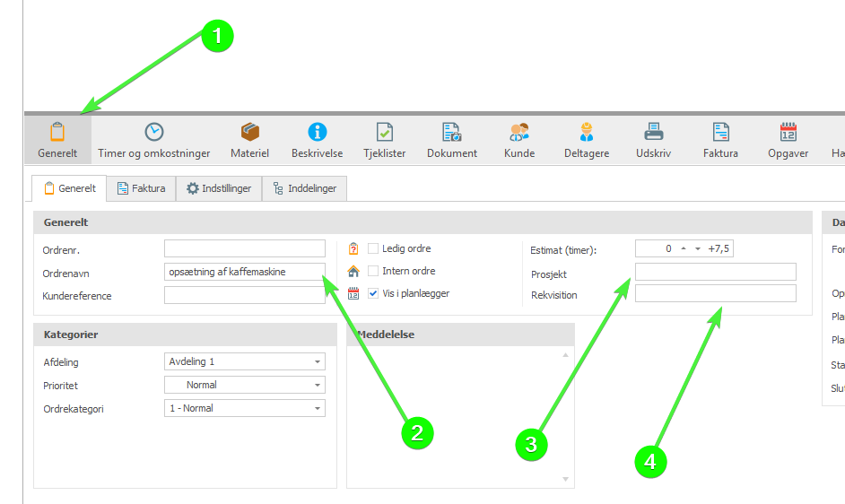This screenshot has width=845, height=504.
Task: Click the Estimat (timer) value field
Action: pos(656,248)
